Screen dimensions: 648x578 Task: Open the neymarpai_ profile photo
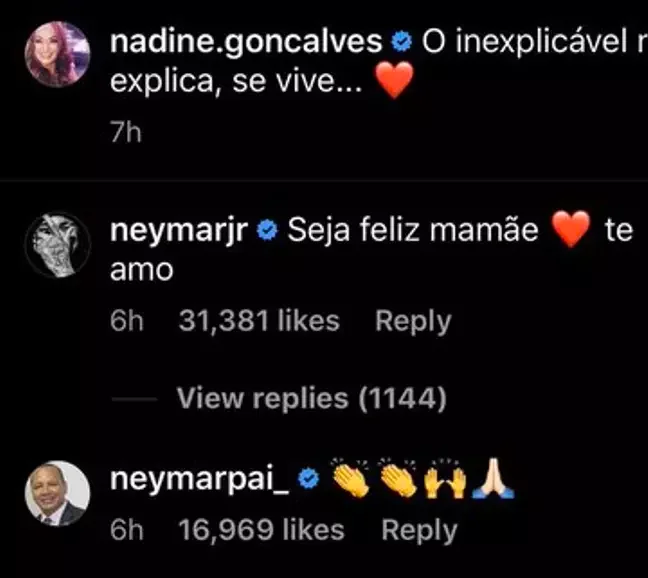point(58,493)
